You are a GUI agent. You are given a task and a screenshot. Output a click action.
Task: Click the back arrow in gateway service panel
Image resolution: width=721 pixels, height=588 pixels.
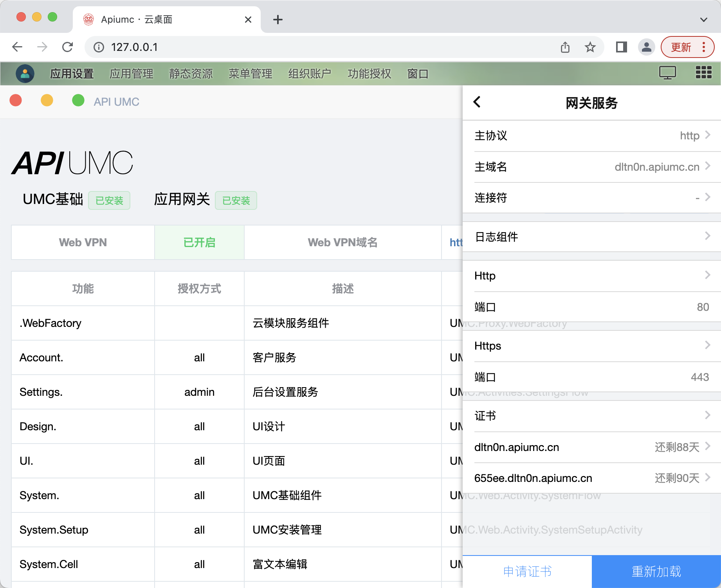(x=477, y=102)
